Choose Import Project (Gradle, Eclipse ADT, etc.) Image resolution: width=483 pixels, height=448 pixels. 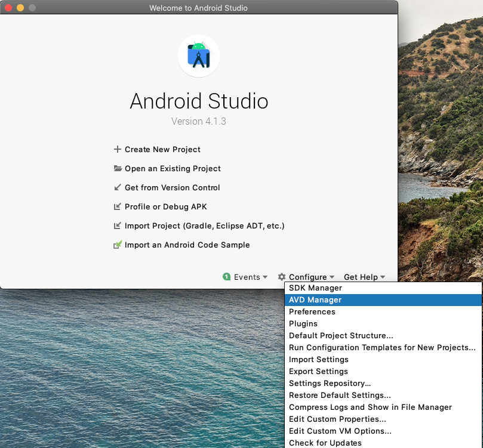click(205, 225)
